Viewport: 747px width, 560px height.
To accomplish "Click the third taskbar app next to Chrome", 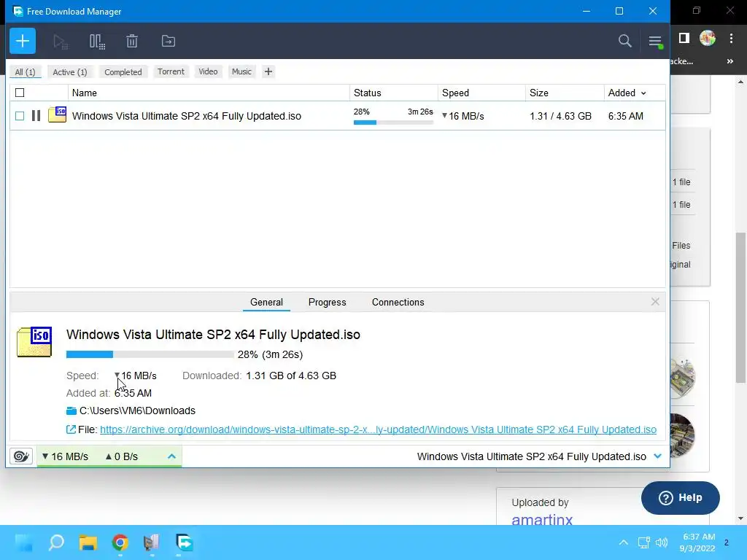I will point(152,542).
